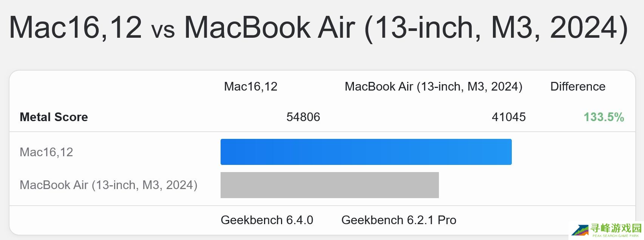Image resolution: width=644 pixels, height=240 pixels.
Task: Click the word vs in the heading
Action: (163, 29)
